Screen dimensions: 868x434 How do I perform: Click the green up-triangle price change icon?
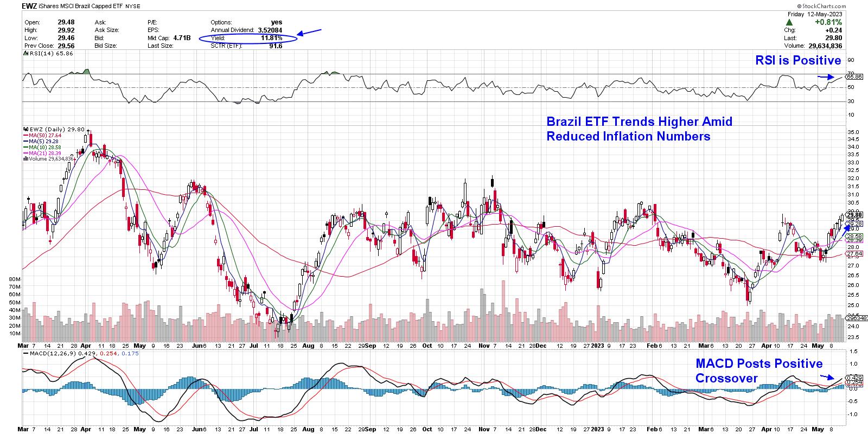pos(790,22)
